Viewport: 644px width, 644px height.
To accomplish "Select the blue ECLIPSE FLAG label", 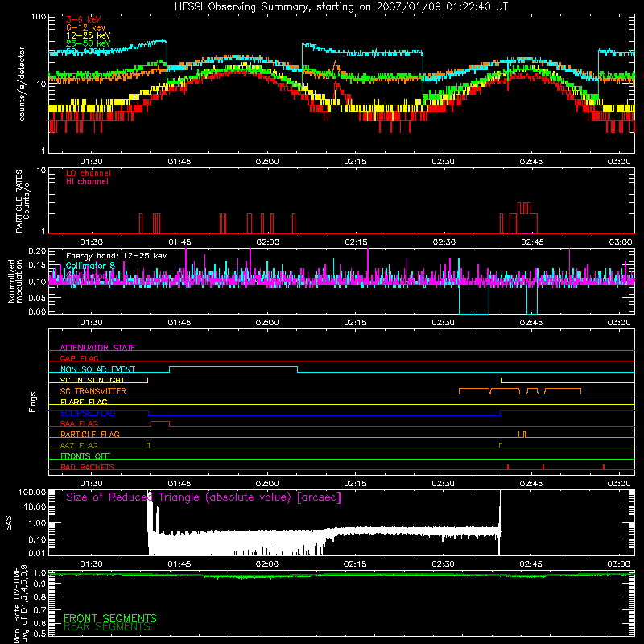I will (x=88, y=413).
